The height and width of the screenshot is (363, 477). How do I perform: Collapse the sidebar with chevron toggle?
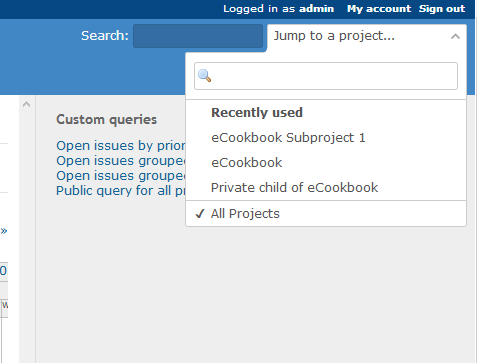27,105
